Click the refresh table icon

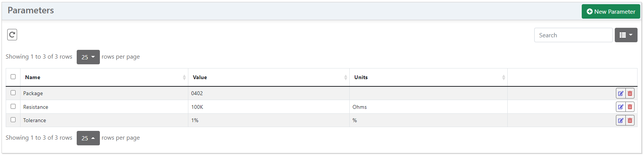tap(12, 35)
